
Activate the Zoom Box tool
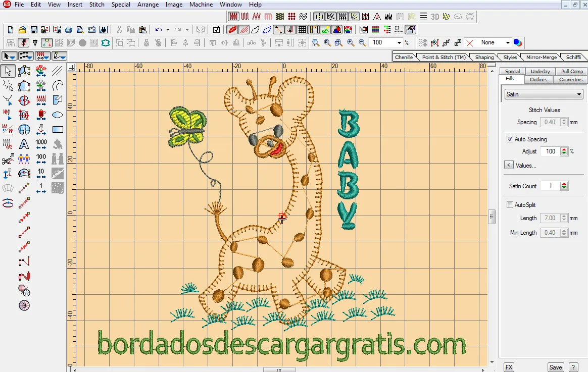[337, 42]
